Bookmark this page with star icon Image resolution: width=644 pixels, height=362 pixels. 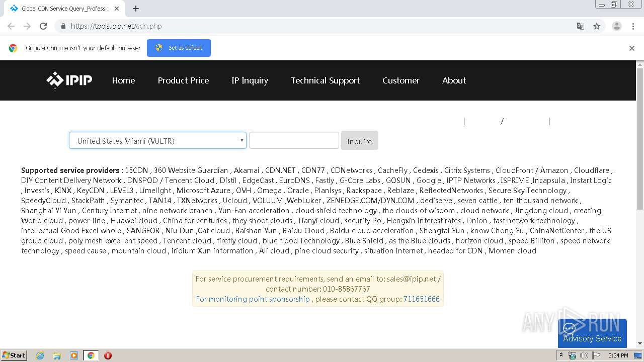pos(597,26)
